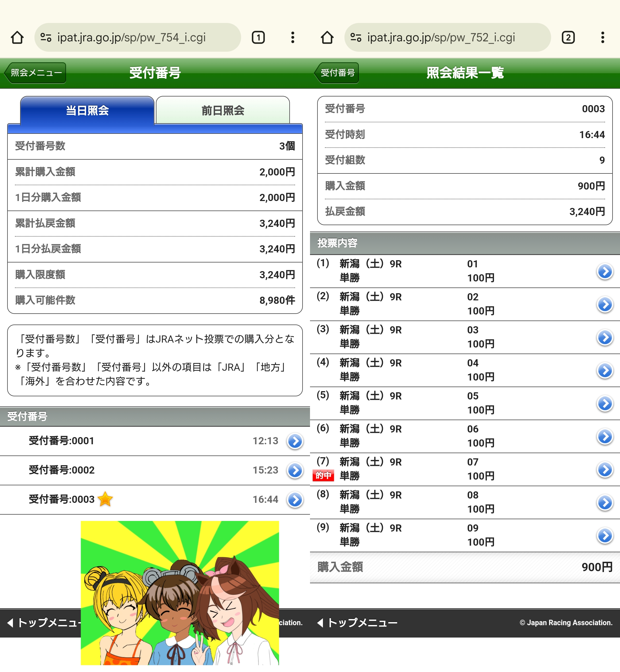The image size is (620, 672).
Task: Open detail arrow for bet (1) horse 01
Action: [x=605, y=271]
